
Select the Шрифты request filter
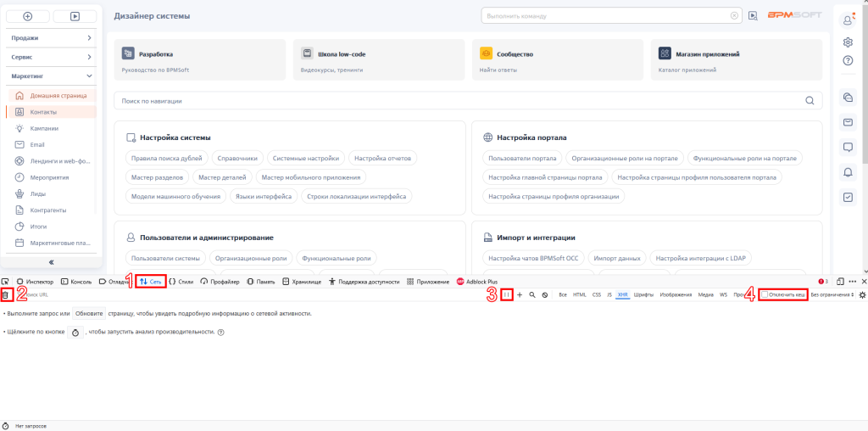(x=643, y=295)
